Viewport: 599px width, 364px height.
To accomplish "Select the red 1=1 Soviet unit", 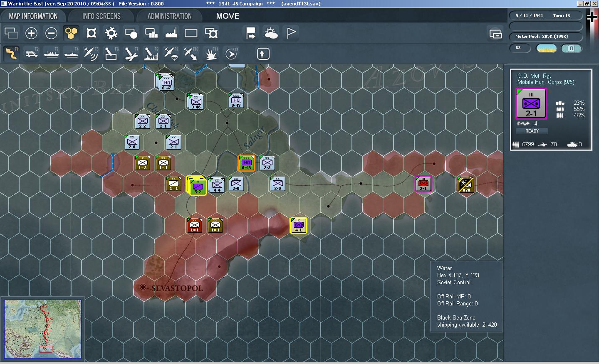I will (x=194, y=225).
